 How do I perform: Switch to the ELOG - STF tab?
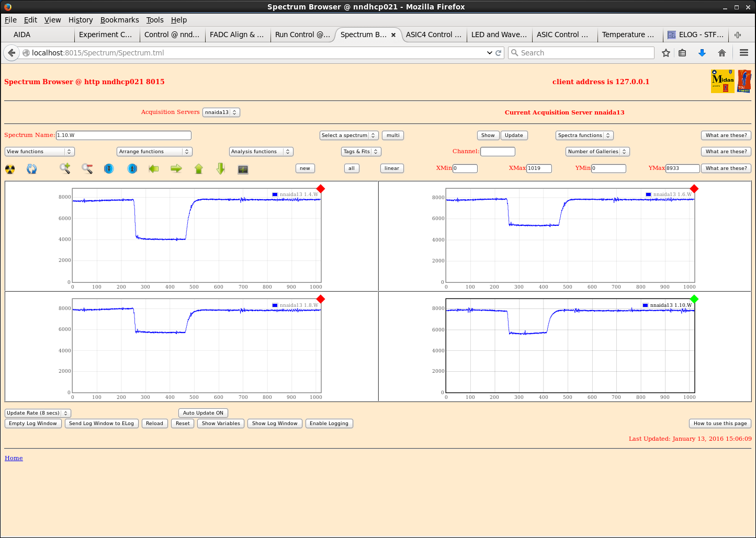coord(695,35)
